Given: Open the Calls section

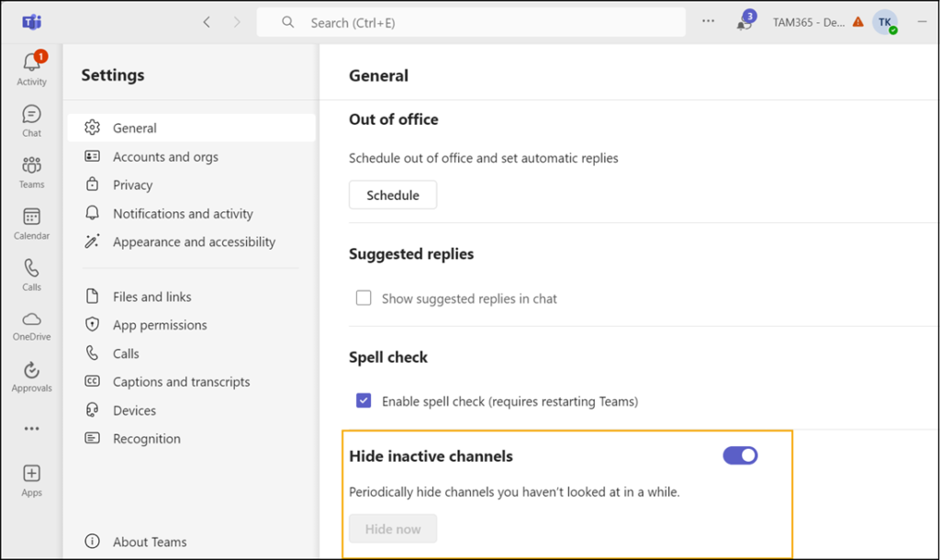Looking at the screenshot, I should click(30, 274).
